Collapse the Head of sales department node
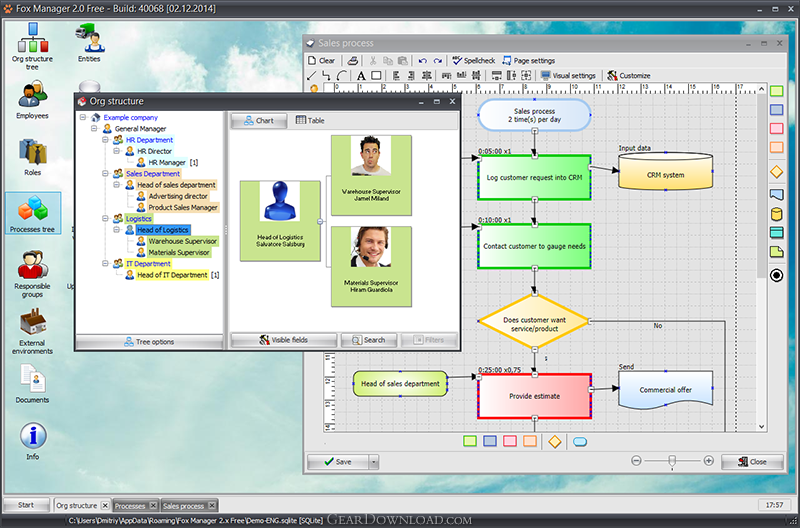 point(116,185)
